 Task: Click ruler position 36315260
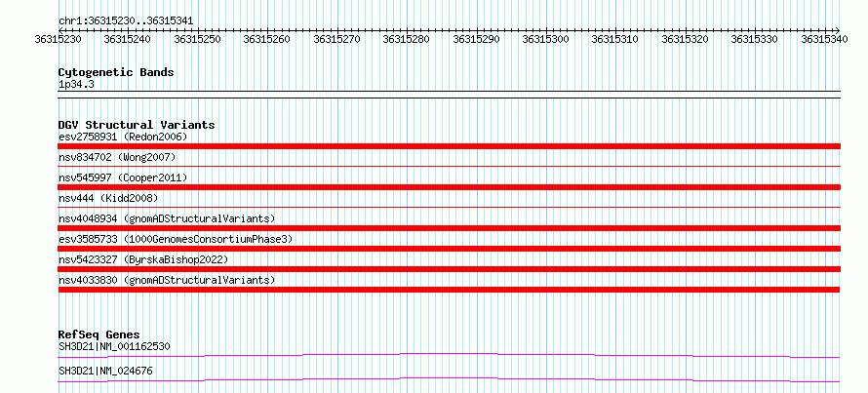(267, 39)
